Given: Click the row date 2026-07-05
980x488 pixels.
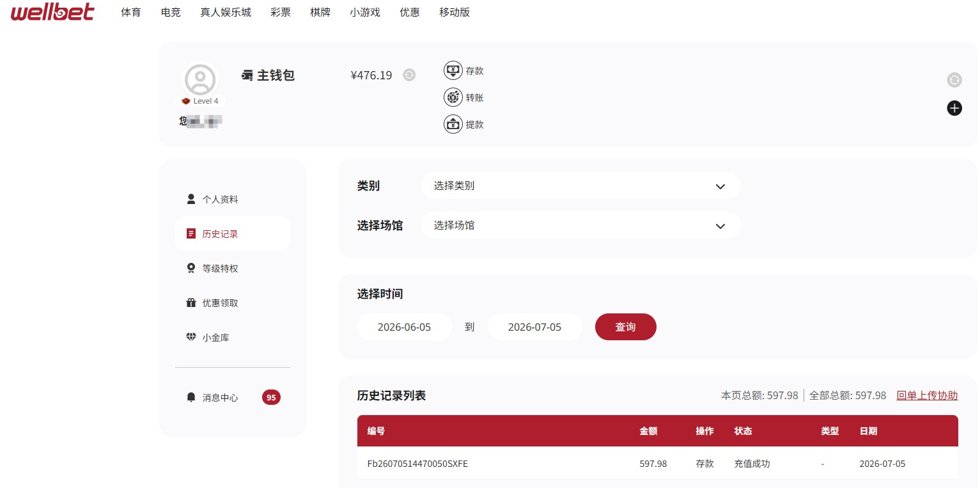Looking at the screenshot, I should tap(882, 464).
